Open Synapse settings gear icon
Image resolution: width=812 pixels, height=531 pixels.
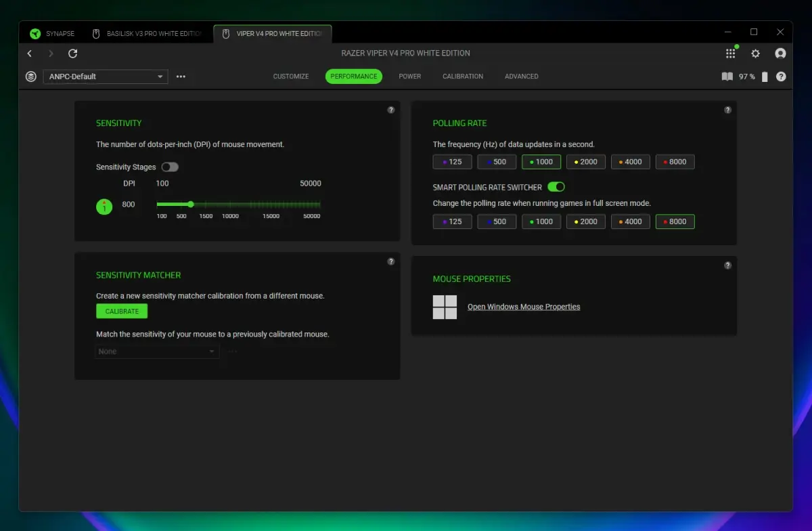coord(756,54)
